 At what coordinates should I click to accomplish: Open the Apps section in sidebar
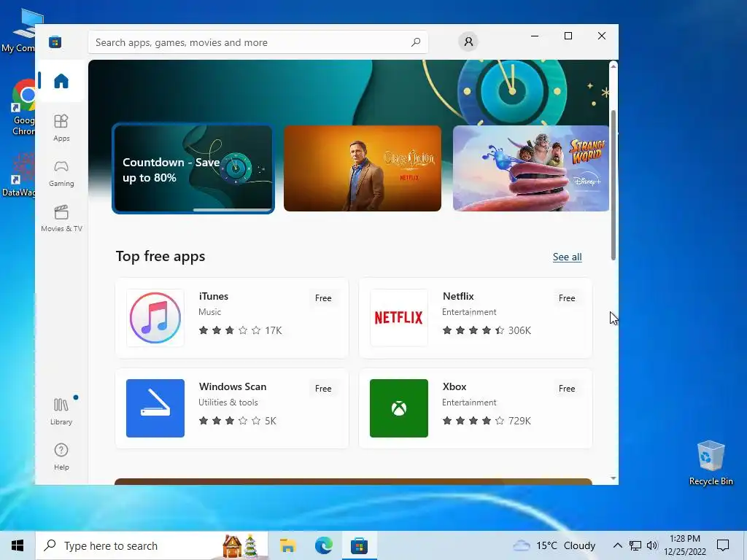[61, 128]
